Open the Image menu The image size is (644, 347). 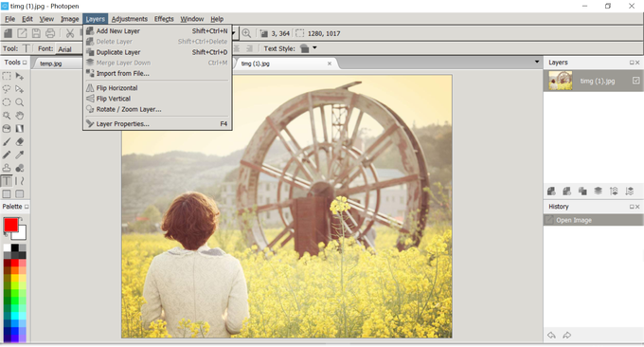[69, 19]
